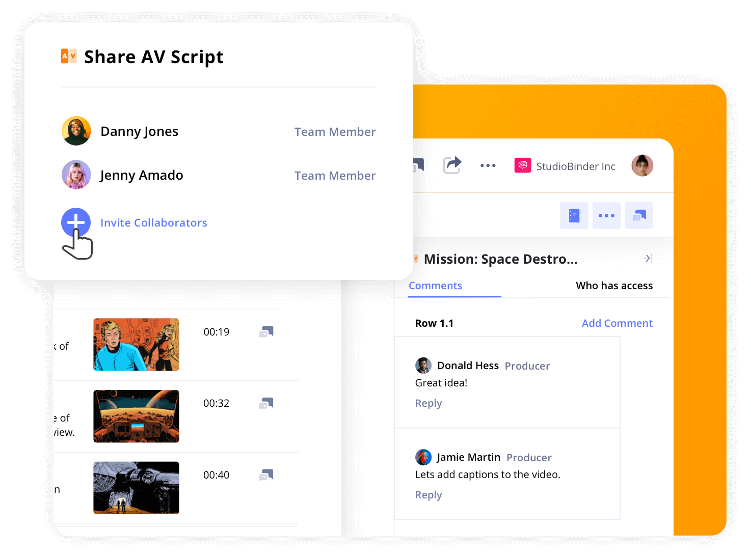Click the pink StudioBinder comments icon
Image resolution: width=751 pixels, height=560 pixels.
pos(522,165)
